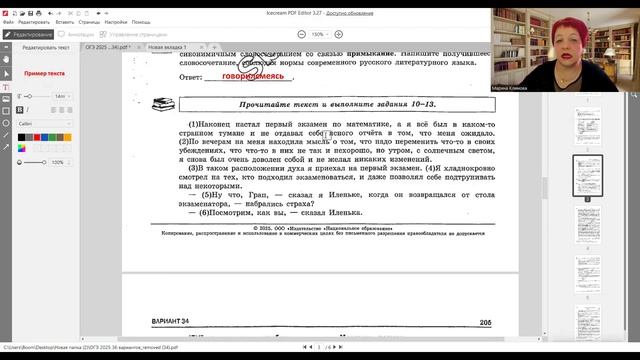This screenshot has height=360, width=640.
Task: Choose the Rectangle shape tool
Action: tap(6, 111)
